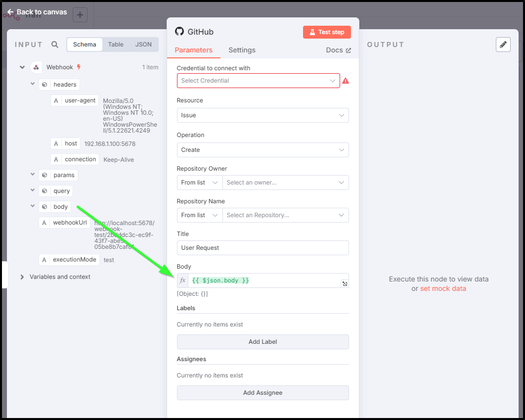Open Repository Name From list mode dropdown
Image resolution: width=525 pixels, height=420 pixels.
pyautogui.click(x=200, y=215)
